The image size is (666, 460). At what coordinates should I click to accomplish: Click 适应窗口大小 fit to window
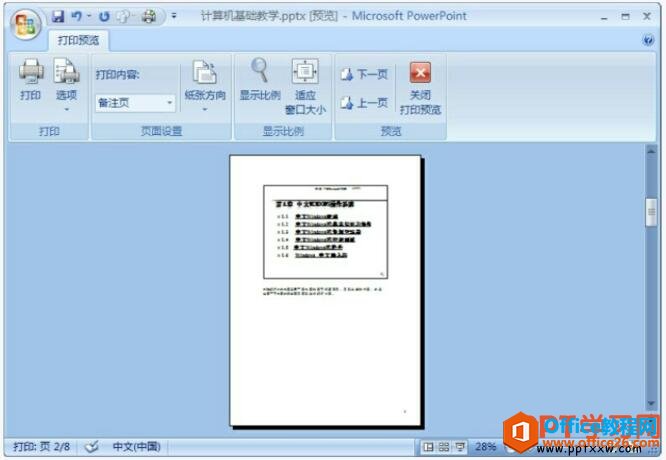[305, 87]
